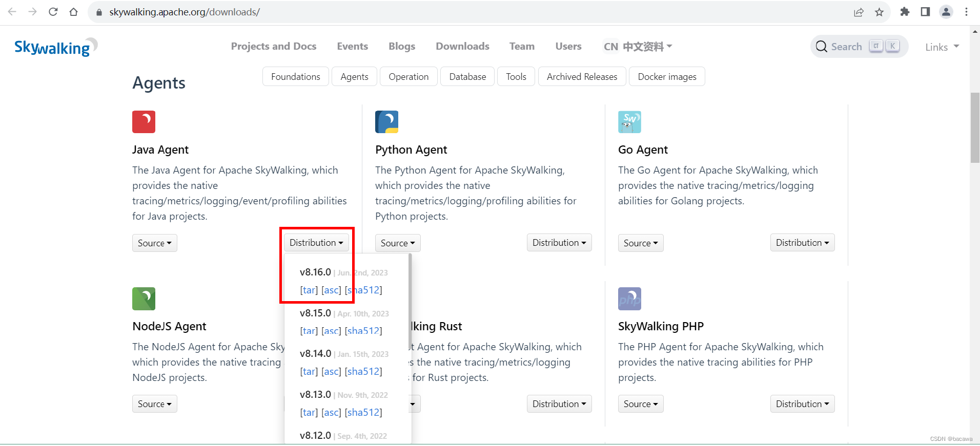Reload the page
The height and width of the screenshot is (446, 980).
[53, 12]
